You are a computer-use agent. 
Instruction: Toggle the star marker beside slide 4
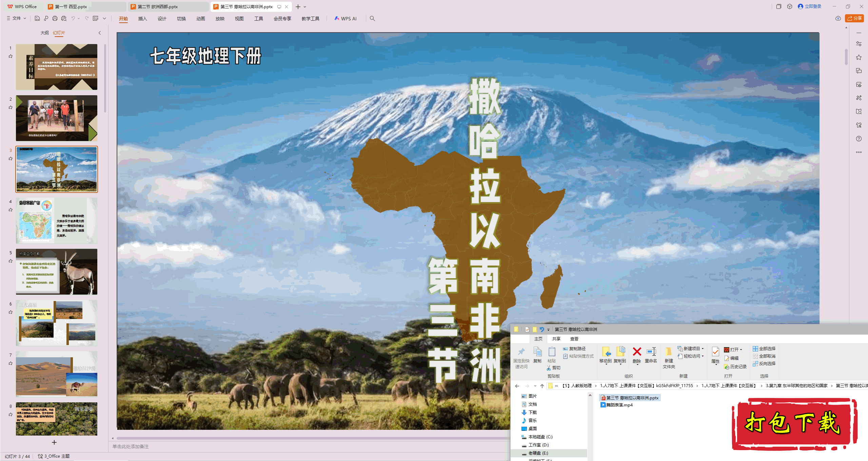[11, 210]
